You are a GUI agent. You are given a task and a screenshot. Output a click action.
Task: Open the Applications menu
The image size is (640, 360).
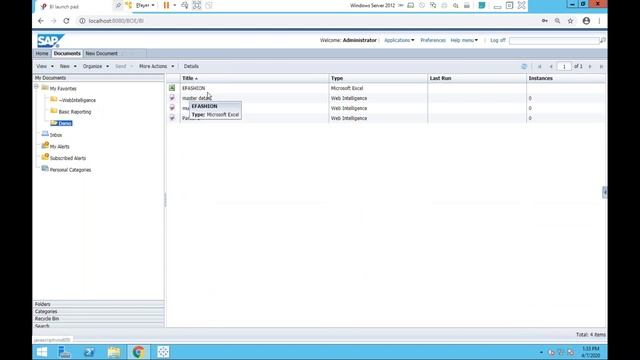(x=399, y=40)
